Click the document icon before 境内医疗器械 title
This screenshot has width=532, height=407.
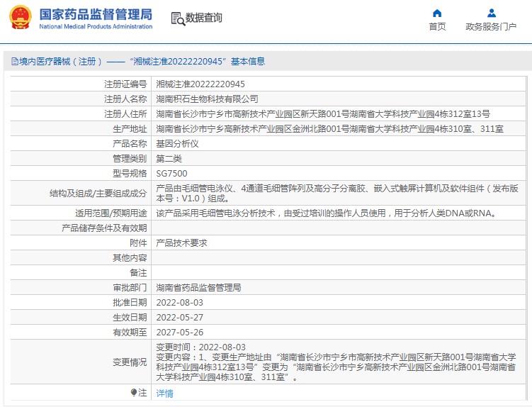pyautogui.click(x=14, y=62)
